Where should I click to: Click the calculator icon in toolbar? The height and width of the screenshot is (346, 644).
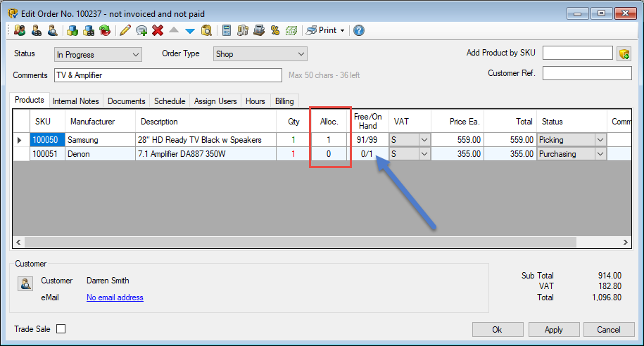(227, 30)
